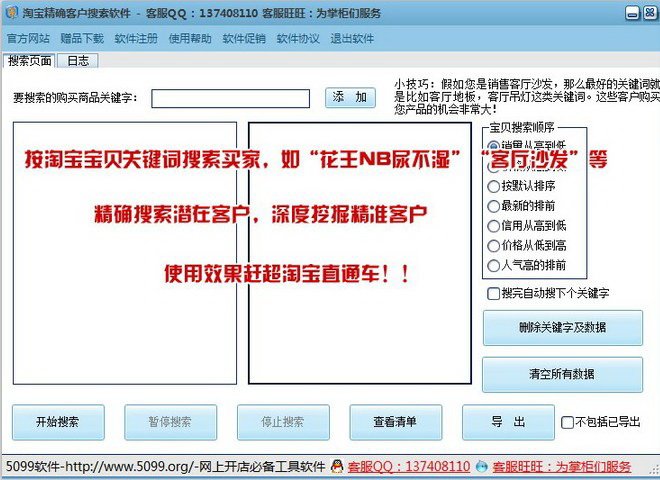660x480 pixels.
Task: Switch to the 日志 tab
Action: point(78,61)
